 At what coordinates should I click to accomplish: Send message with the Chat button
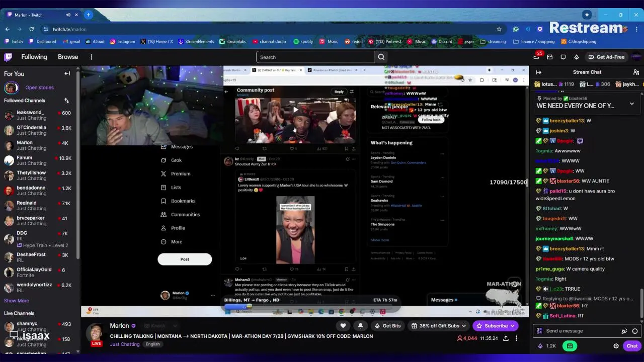(x=632, y=346)
